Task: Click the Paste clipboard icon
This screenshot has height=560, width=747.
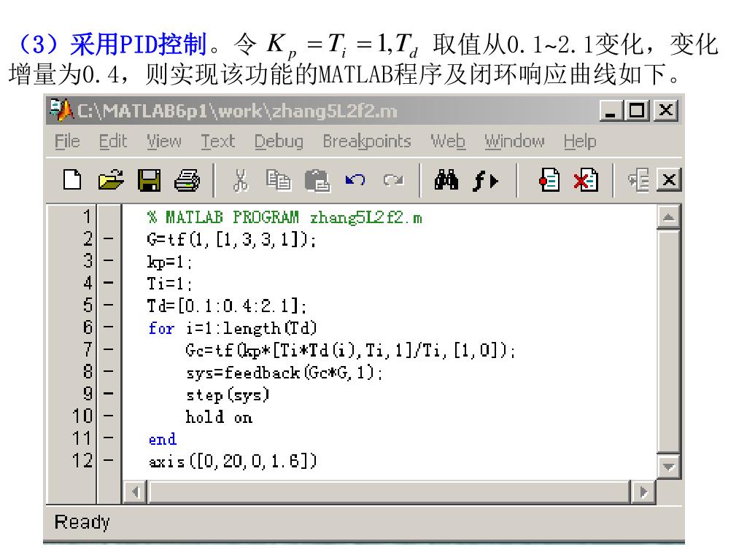Action: pyautogui.click(x=317, y=181)
